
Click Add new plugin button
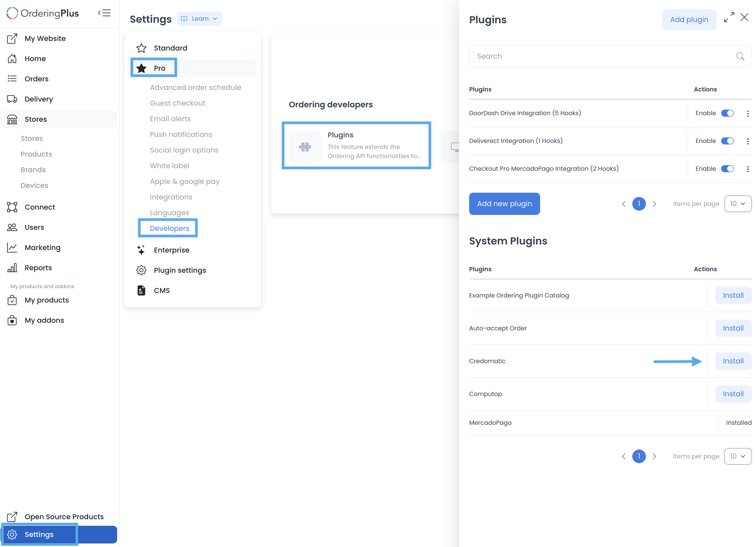point(504,204)
